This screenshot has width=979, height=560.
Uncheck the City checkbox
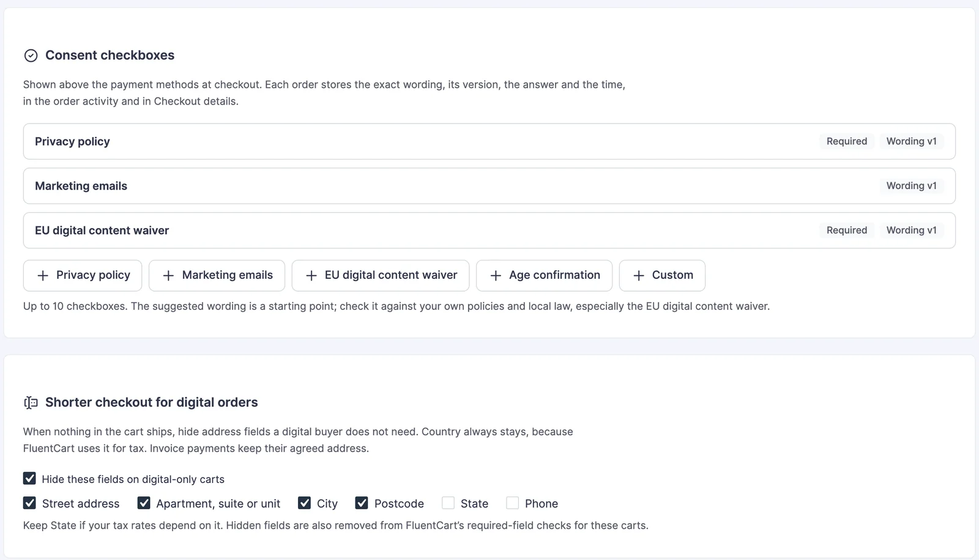(304, 503)
